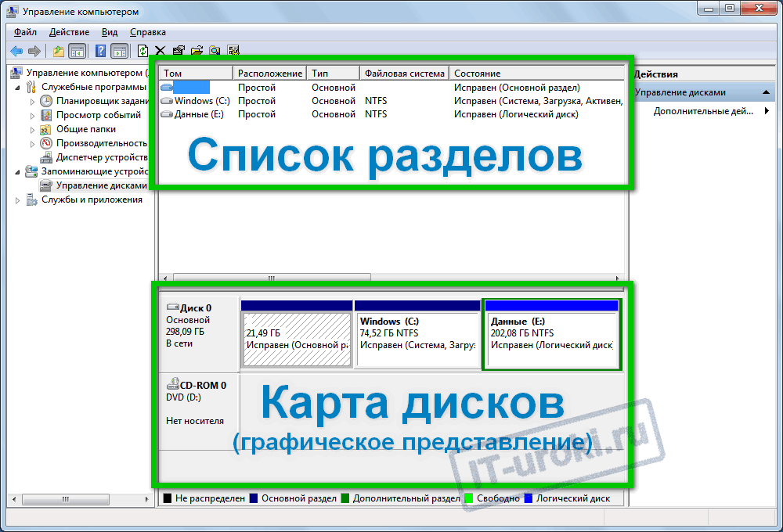Click Дополнительные дей... in the Actions pane
Screen dimensions: 783x532
point(703,111)
